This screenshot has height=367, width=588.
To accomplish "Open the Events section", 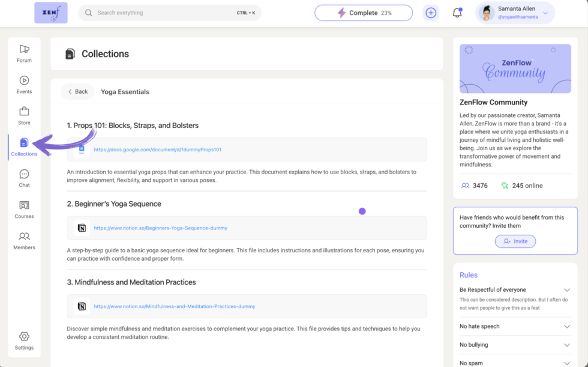I will 24,84.
